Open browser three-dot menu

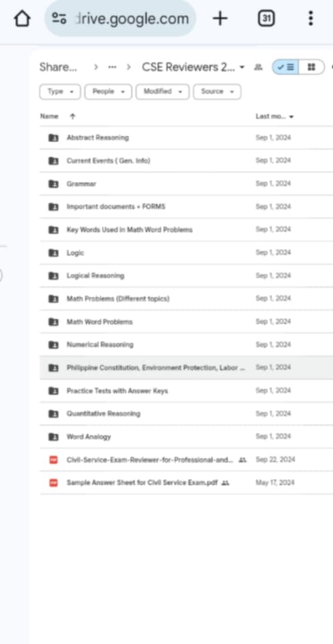coord(310,19)
